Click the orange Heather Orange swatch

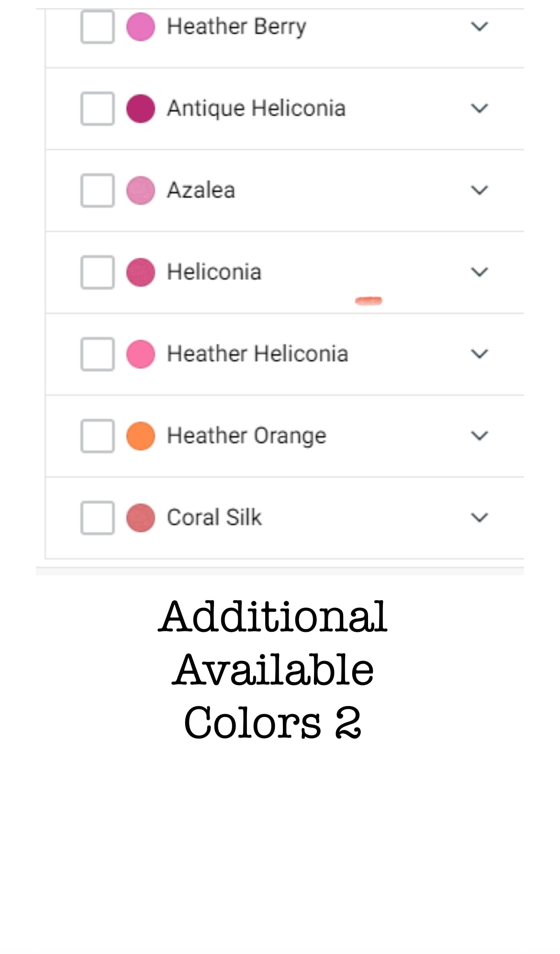141,436
